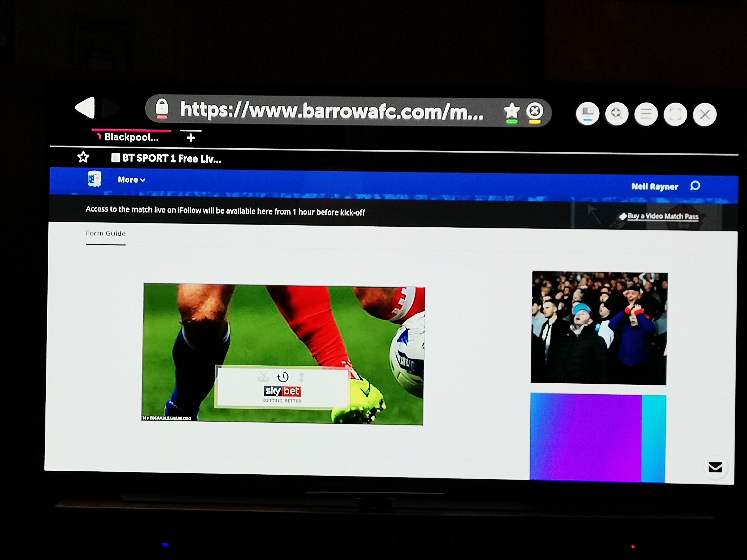Open the envelope contact chat button
This screenshot has height=560, width=747.
click(x=715, y=467)
